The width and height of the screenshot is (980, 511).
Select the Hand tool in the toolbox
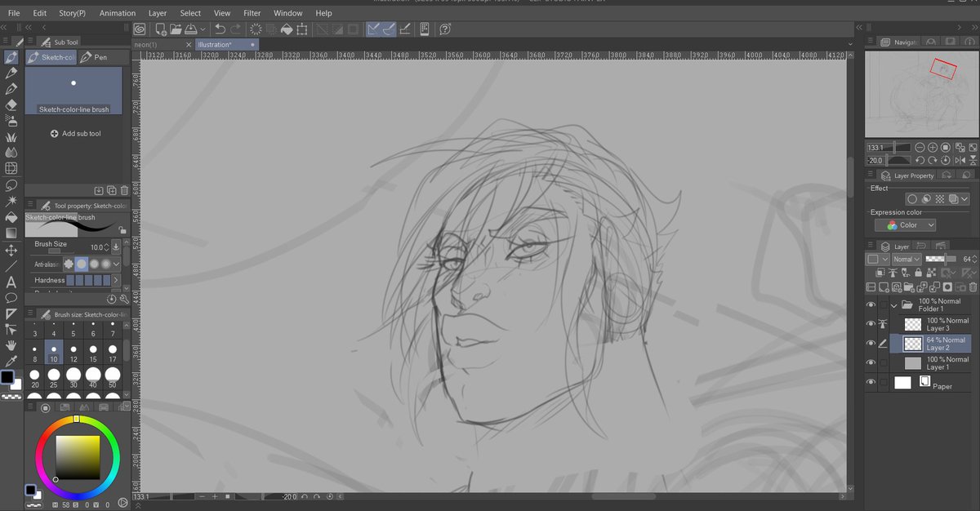click(11, 344)
